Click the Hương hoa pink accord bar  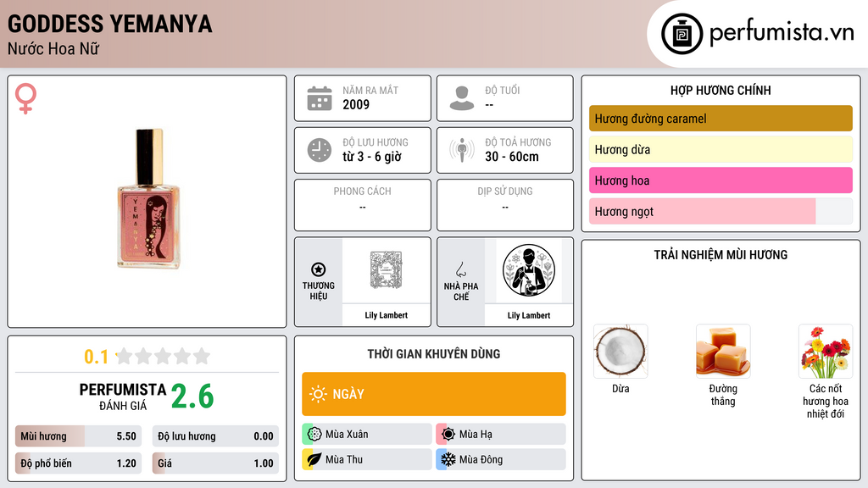point(721,180)
